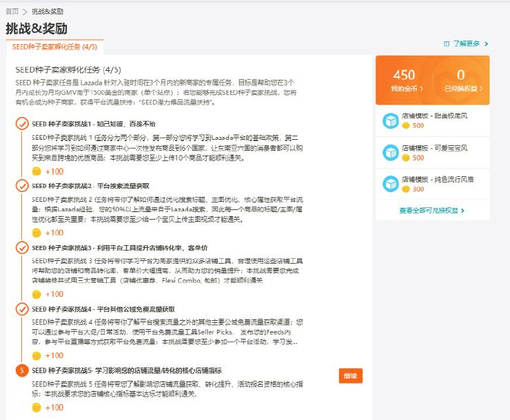
Task: Click the 了解更多 help icon
Action: pos(447,43)
